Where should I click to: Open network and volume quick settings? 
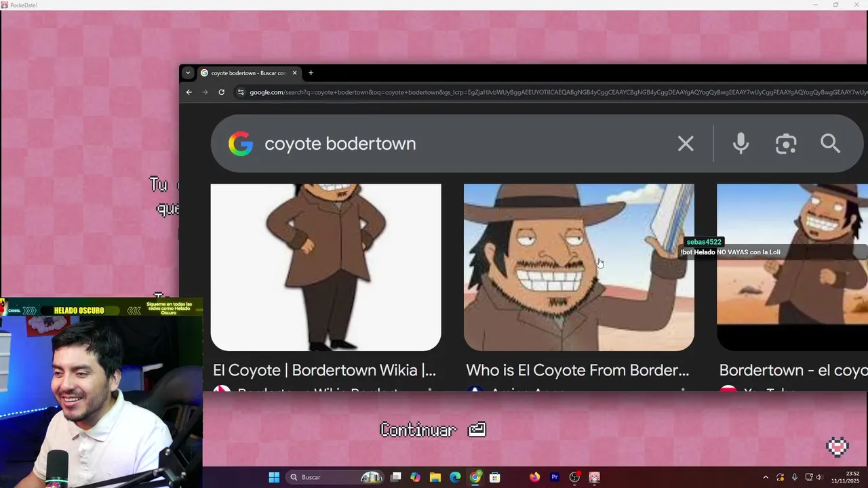(814, 477)
